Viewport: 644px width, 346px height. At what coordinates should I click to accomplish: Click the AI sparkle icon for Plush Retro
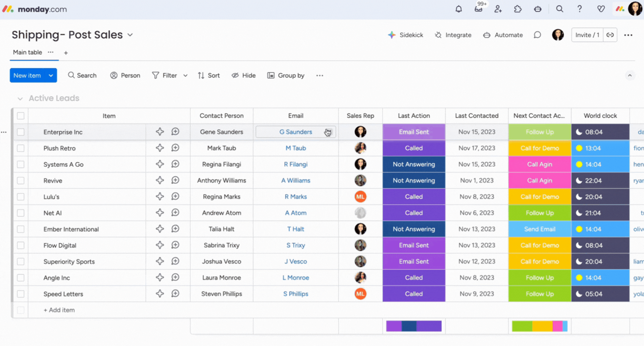tap(160, 148)
